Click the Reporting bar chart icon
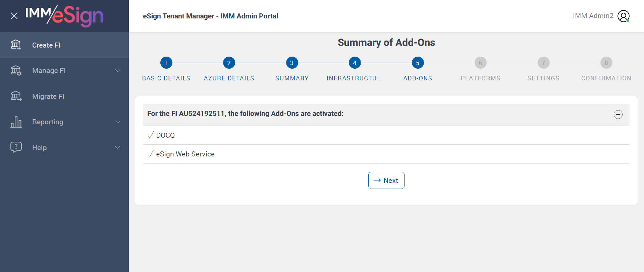This screenshot has height=272, width=644. pyautogui.click(x=16, y=122)
